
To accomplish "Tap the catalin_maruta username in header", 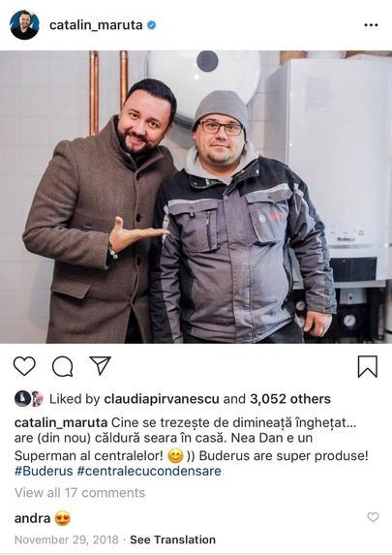I will coord(96,25).
